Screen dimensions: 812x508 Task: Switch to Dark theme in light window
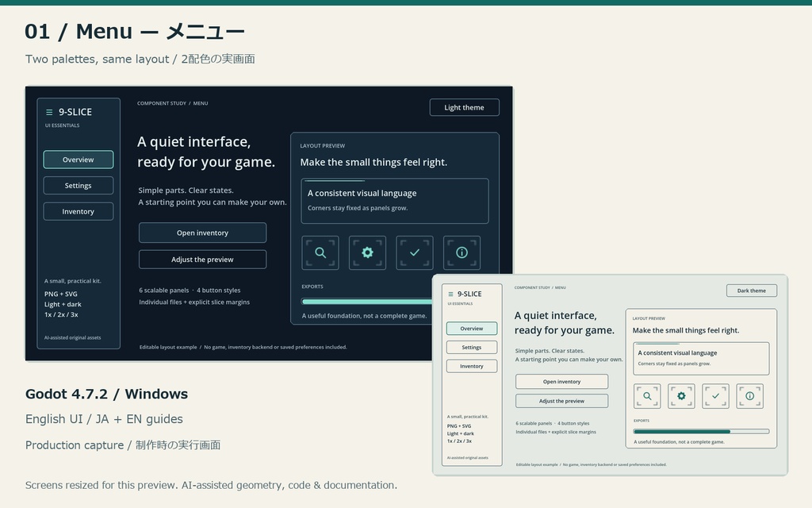click(x=752, y=291)
